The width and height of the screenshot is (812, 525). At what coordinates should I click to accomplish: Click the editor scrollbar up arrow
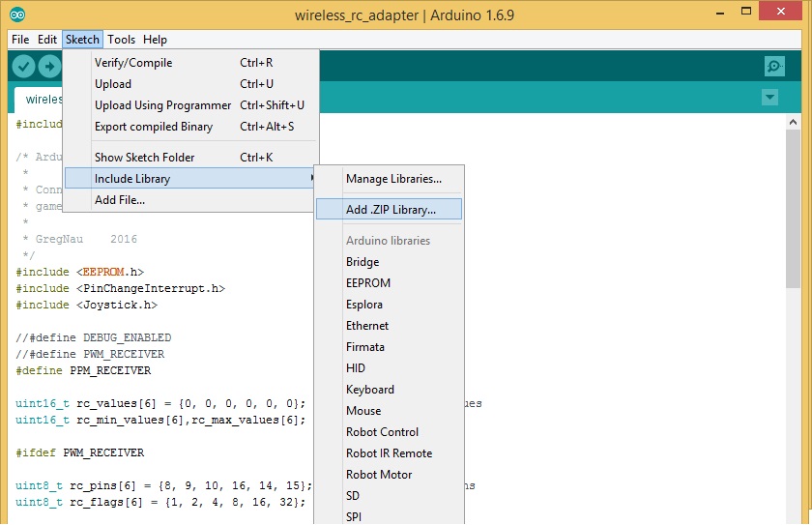coord(793,122)
